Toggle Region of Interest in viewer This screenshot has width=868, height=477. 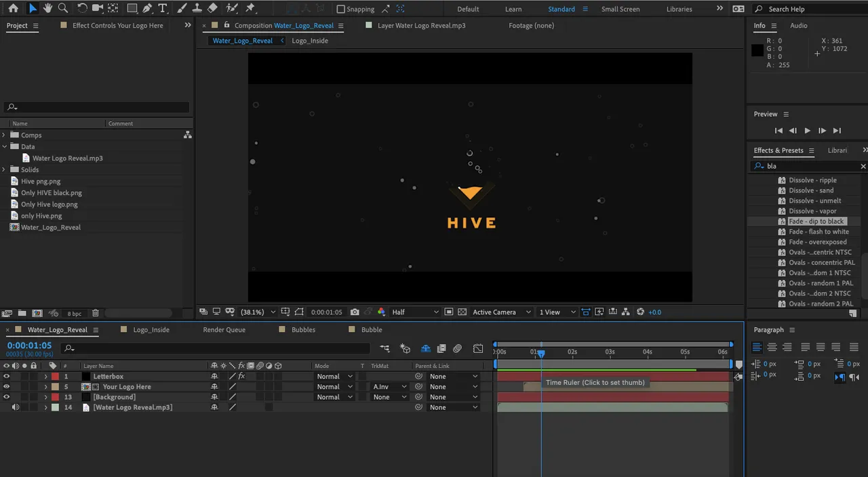448,312
